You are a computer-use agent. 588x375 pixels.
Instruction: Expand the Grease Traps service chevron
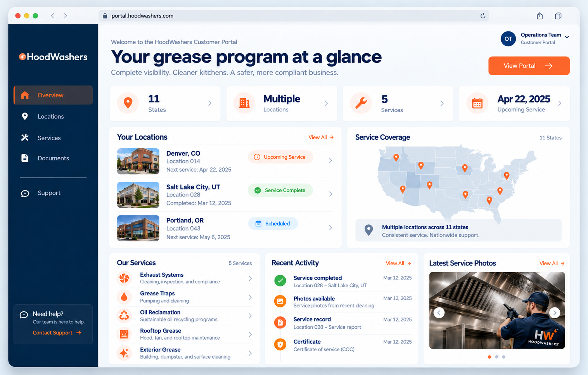250,297
